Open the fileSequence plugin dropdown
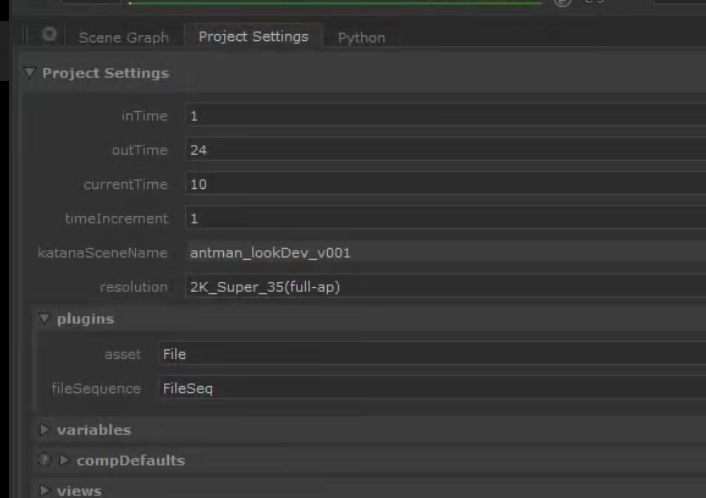 coord(430,388)
